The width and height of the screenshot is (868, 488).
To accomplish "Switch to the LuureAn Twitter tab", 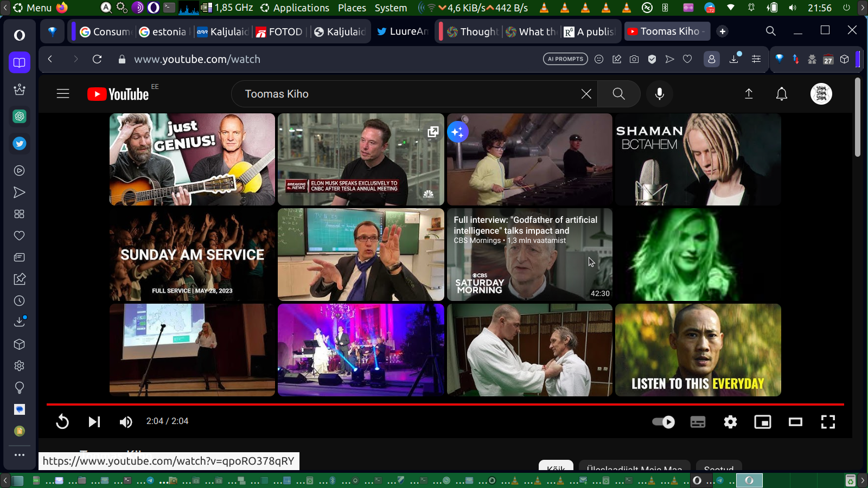I will (x=403, y=31).
